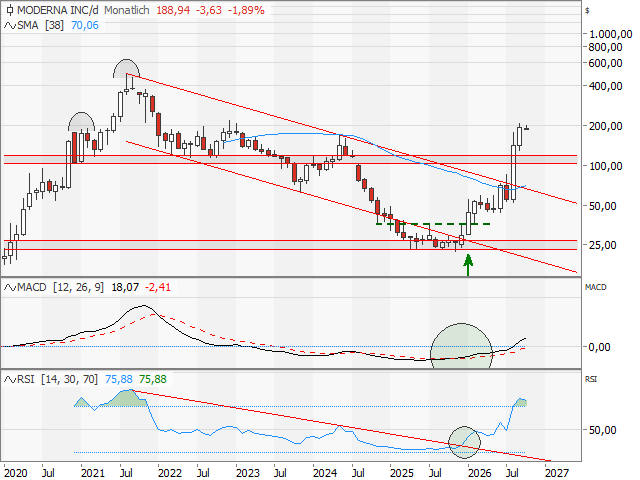The width and height of the screenshot is (640, 480).
Task: Click the 2021 time axis label
Action: tap(93, 473)
